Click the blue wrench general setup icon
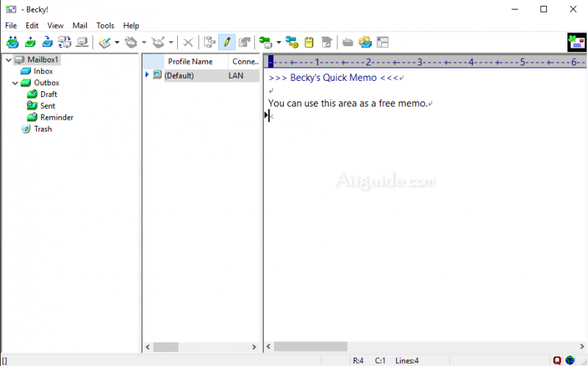Viewport: 588px width, 366px height. (x=292, y=42)
